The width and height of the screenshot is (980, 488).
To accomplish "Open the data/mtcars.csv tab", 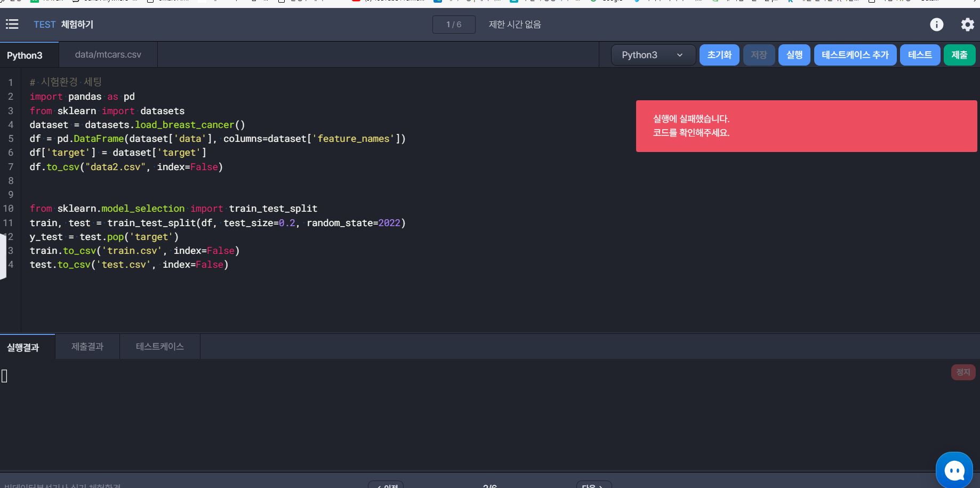I will pos(108,54).
